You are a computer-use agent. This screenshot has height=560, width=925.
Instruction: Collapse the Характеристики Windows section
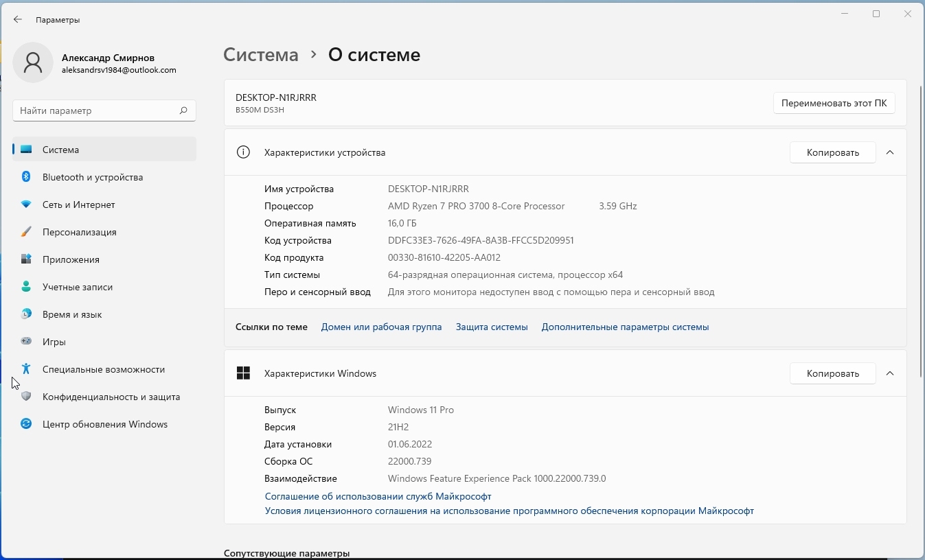pyautogui.click(x=890, y=373)
